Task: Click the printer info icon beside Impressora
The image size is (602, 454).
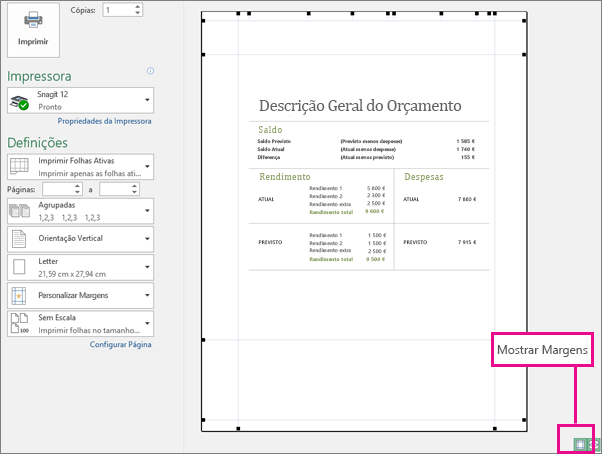Action: [150, 71]
